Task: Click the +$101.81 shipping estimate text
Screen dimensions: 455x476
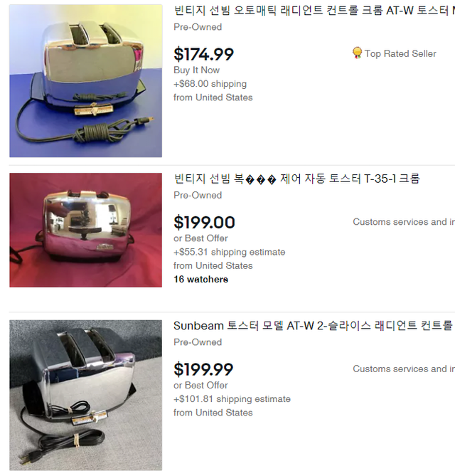Action: (232, 399)
